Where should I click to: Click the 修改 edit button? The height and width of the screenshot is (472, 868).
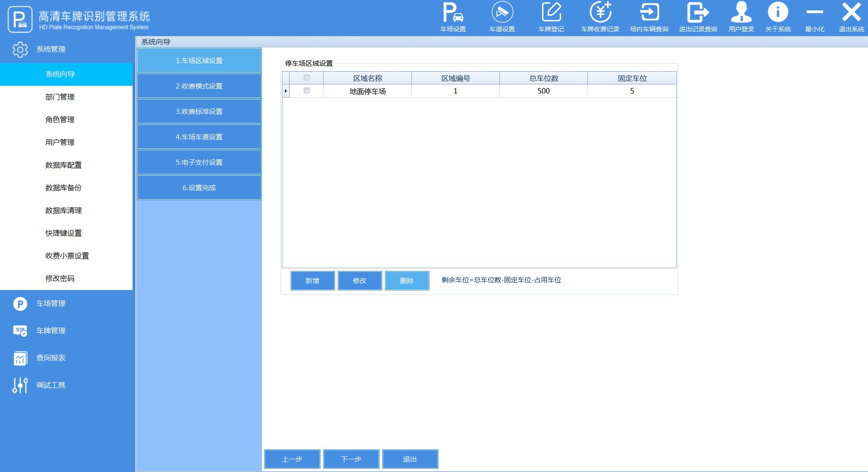tap(360, 281)
